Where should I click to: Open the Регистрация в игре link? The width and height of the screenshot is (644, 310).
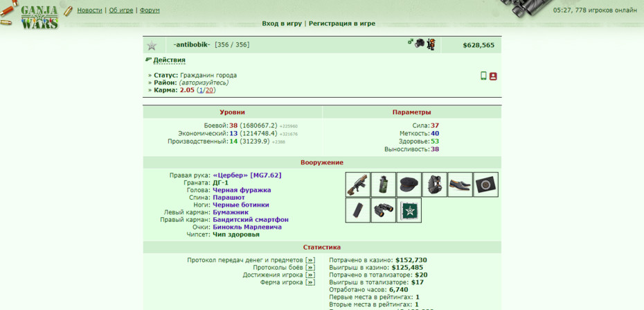(341, 24)
